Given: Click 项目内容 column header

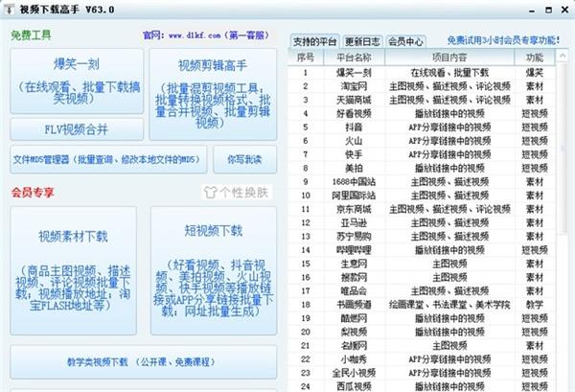Looking at the screenshot, I should 449,58.
